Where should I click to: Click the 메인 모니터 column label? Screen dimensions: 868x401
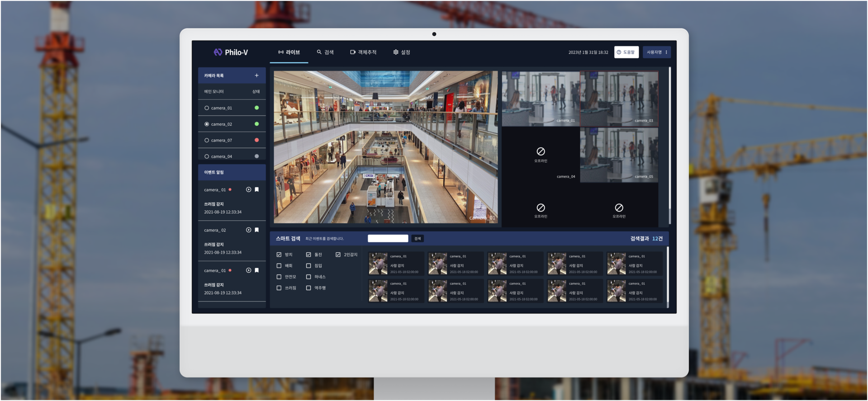coord(213,92)
